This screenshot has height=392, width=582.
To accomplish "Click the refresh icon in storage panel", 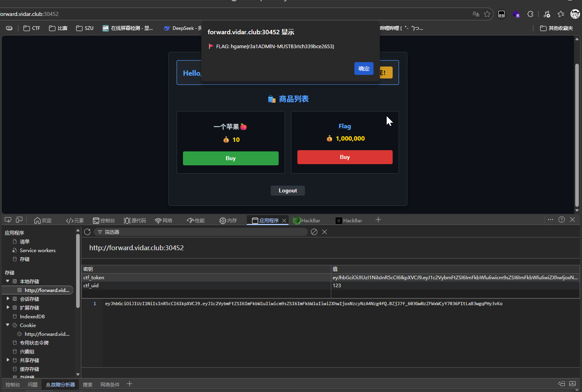I will [x=87, y=232].
